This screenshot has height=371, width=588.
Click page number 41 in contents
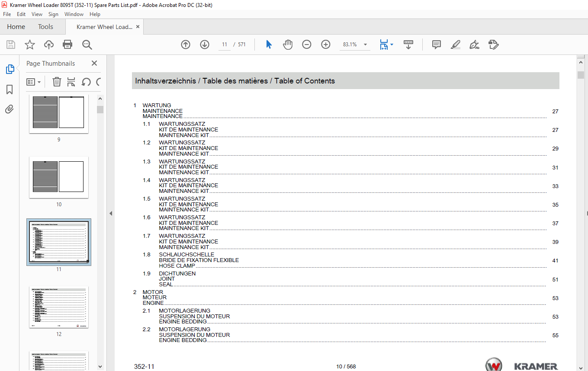click(555, 261)
